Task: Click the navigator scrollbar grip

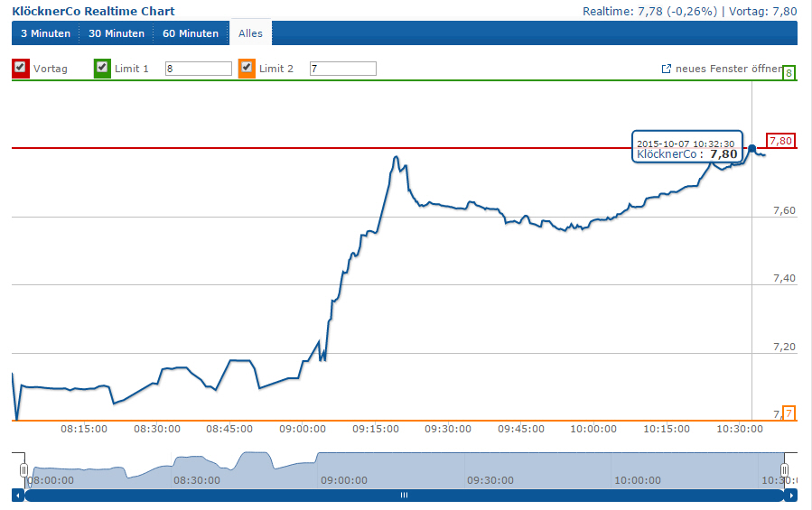Action: (404, 496)
